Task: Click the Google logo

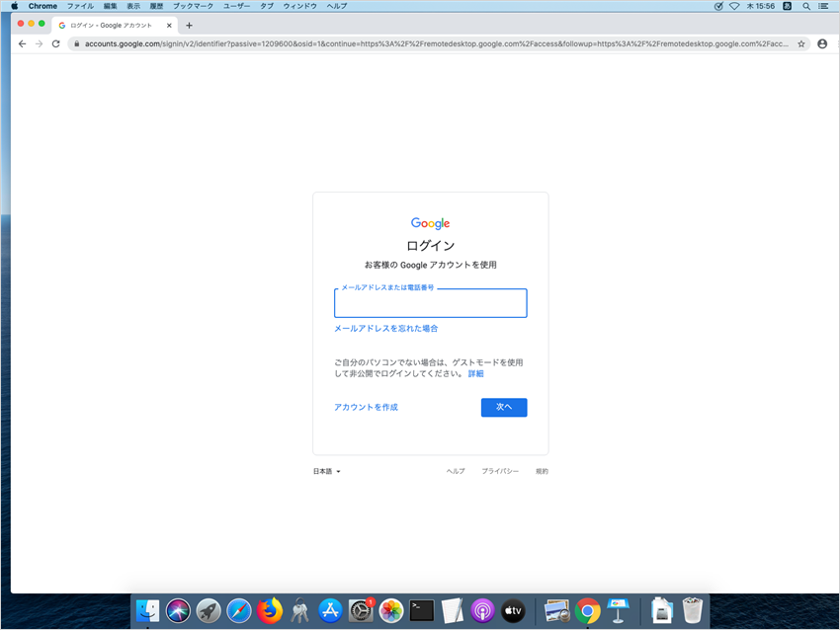Action: tap(430, 223)
